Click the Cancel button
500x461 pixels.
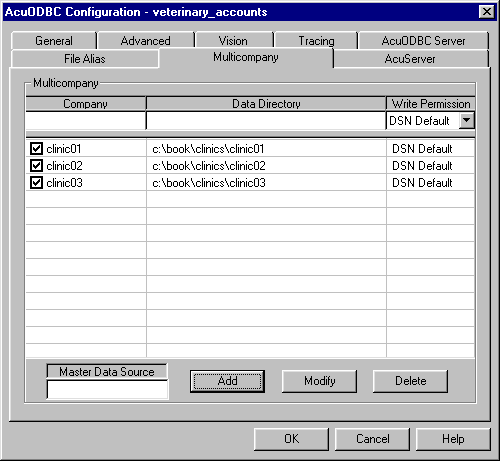pyautogui.click(x=372, y=439)
